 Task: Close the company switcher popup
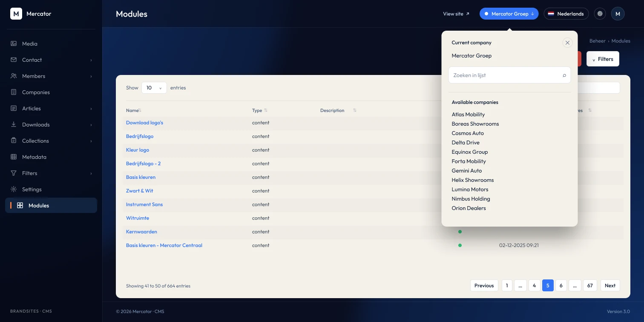tap(567, 43)
